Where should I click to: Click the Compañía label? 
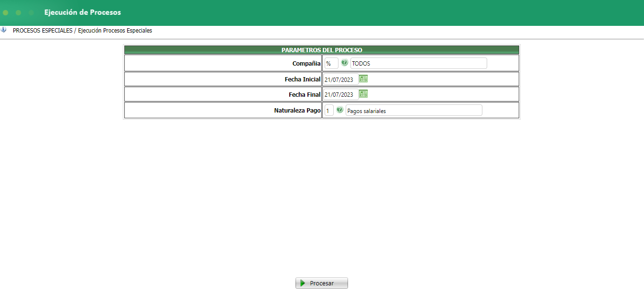306,63
